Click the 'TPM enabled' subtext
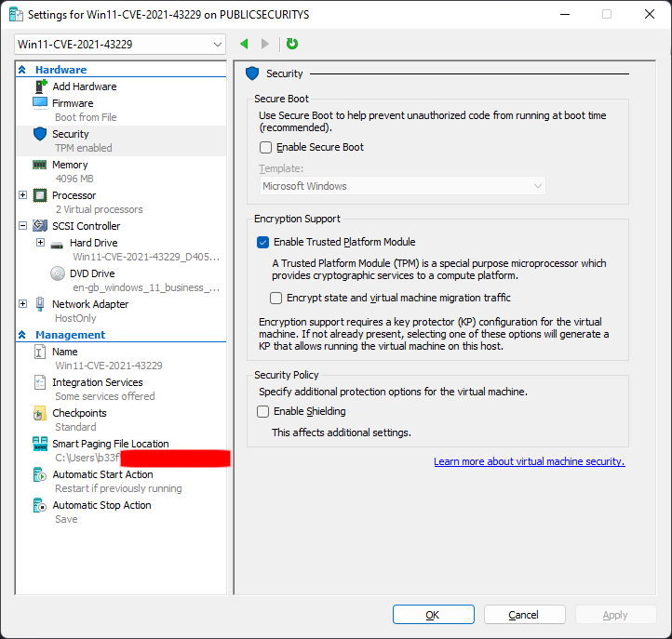This screenshot has height=639, width=672. pyautogui.click(x=84, y=148)
